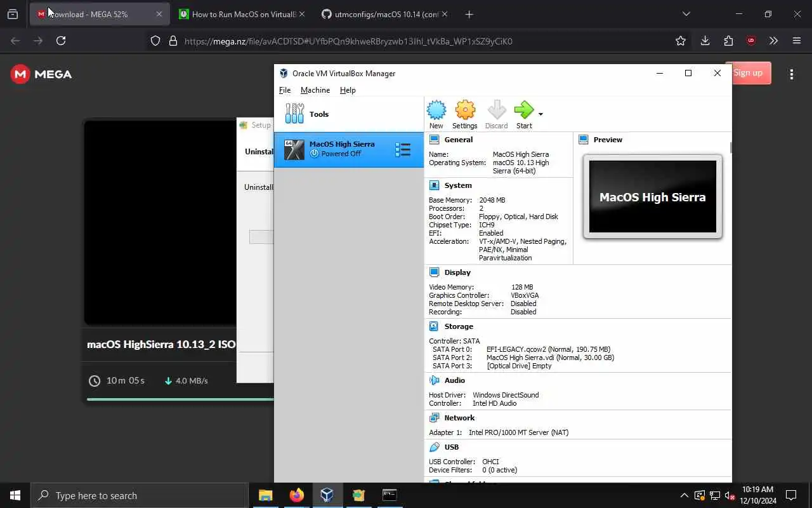Open the Command Prompt taskbar icon
This screenshot has width=812, height=508.
[x=390, y=495]
